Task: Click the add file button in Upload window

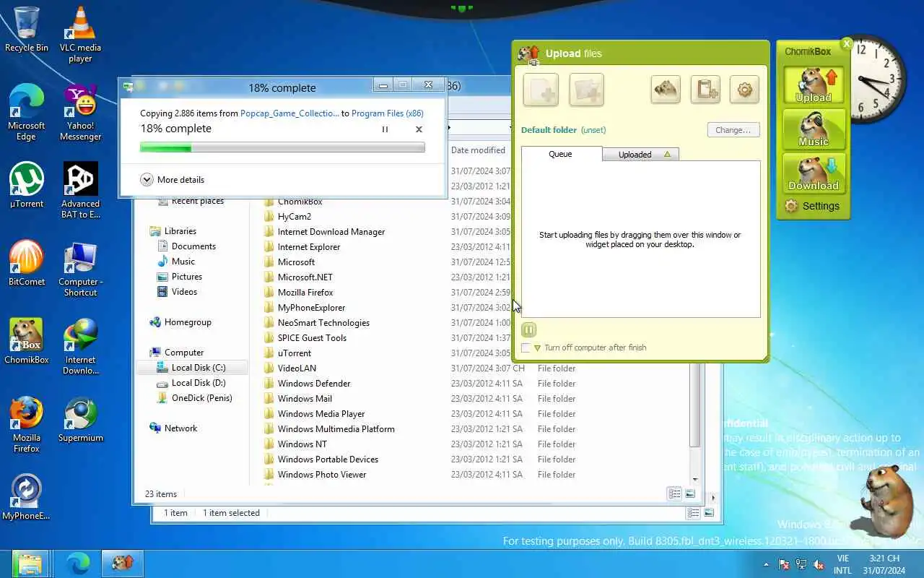Action: pyautogui.click(x=541, y=90)
